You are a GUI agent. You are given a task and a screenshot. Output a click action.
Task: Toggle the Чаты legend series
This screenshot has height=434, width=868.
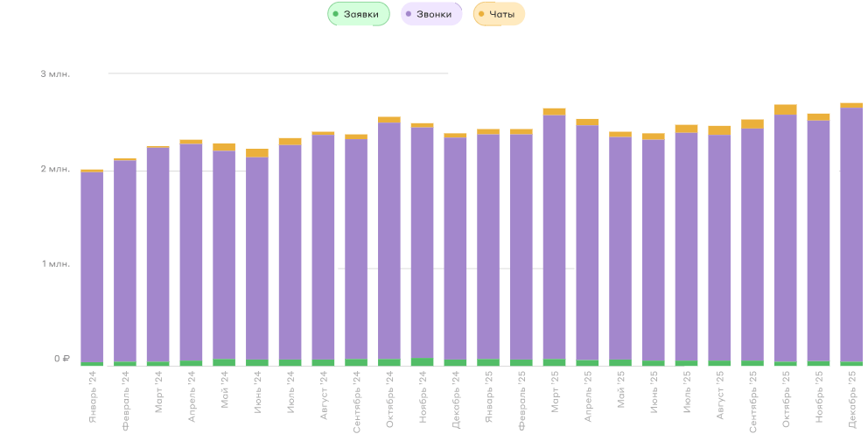click(501, 14)
